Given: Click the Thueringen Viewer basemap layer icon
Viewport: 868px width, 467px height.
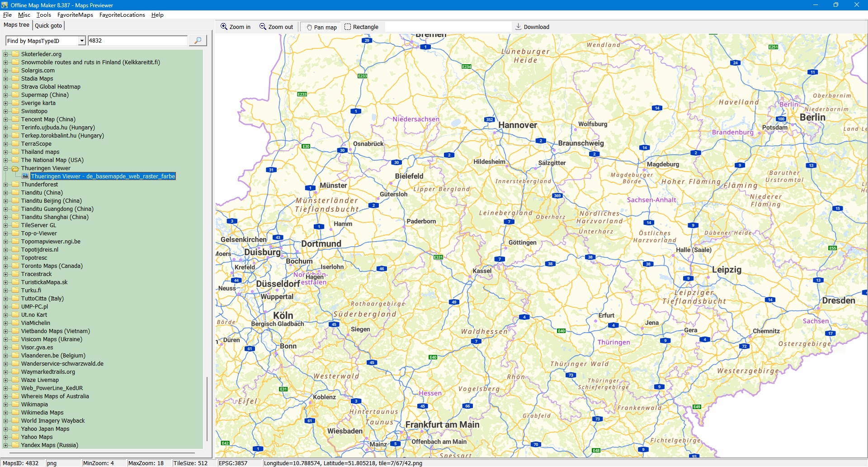Looking at the screenshot, I should pos(25,176).
